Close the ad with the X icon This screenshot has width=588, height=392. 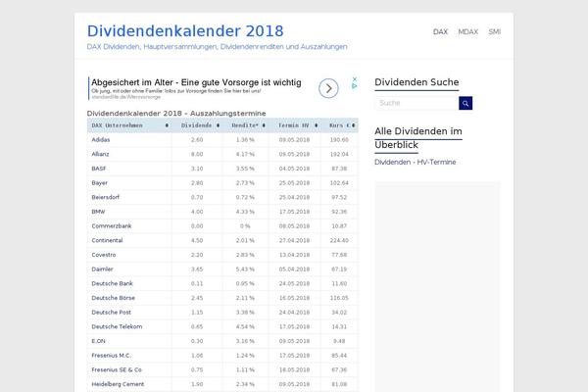coord(355,79)
